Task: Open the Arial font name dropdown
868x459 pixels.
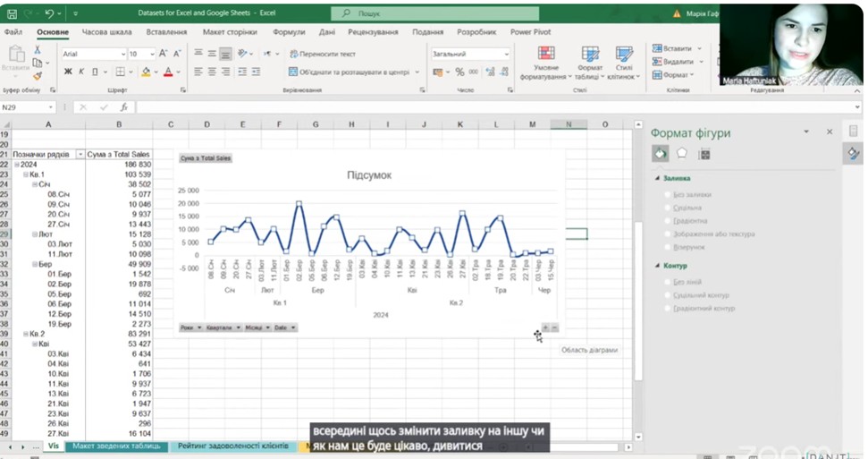Action: click(x=93, y=54)
